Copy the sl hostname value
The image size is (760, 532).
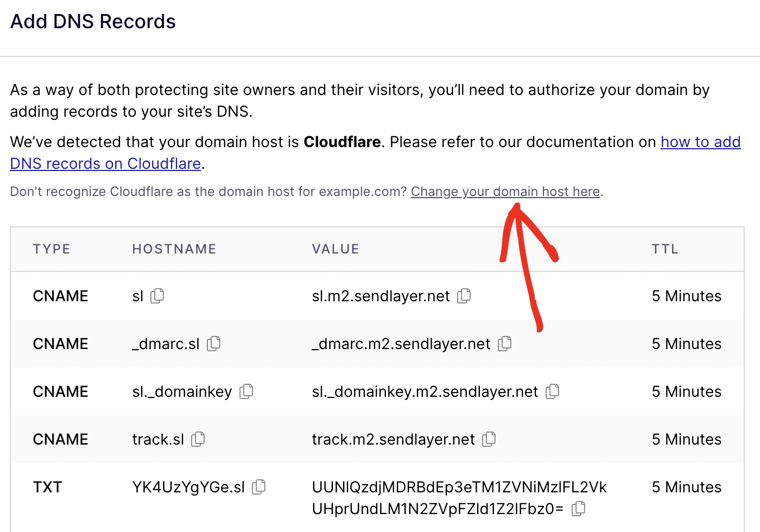158,296
